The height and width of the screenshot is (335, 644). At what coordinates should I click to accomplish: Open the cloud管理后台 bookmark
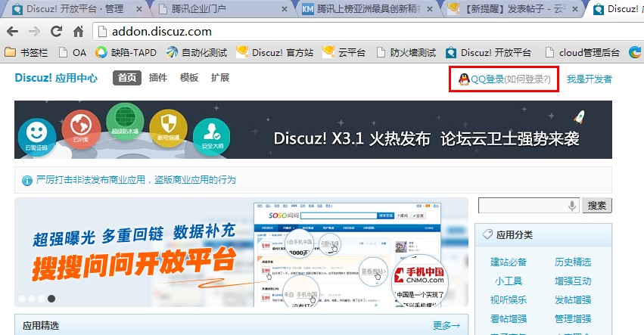pos(582,52)
